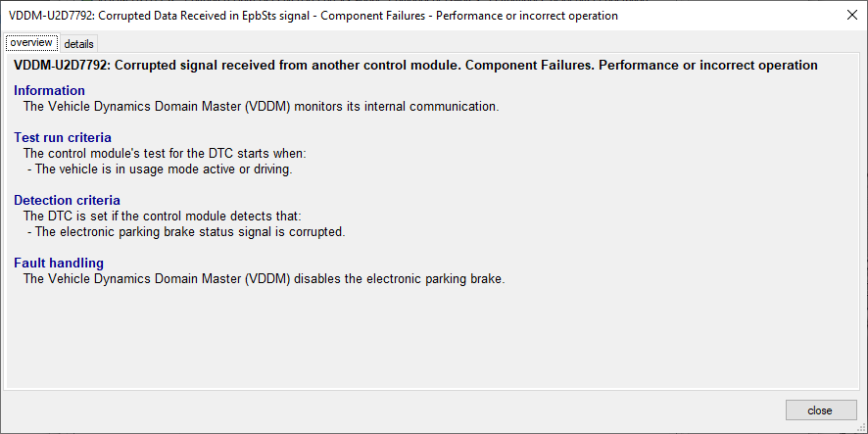The height and width of the screenshot is (434, 868).
Task: Click the 'monitors its internal communication' sentence
Action: 262,106
